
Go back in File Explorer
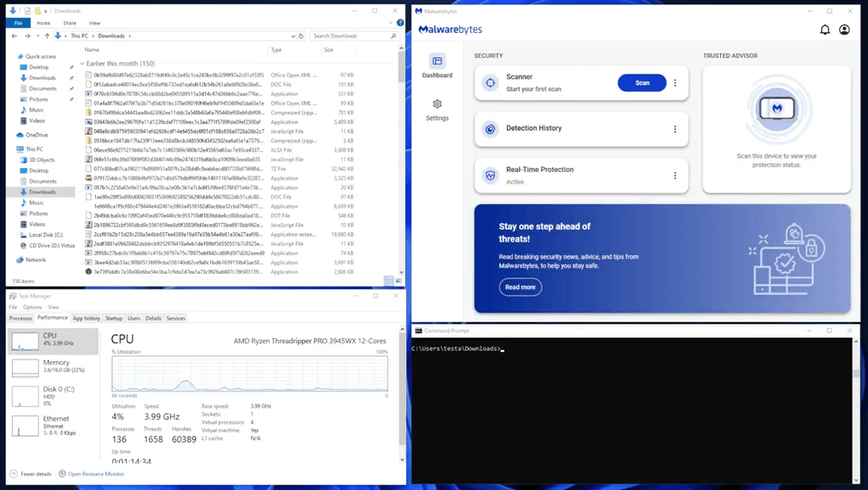coord(14,36)
